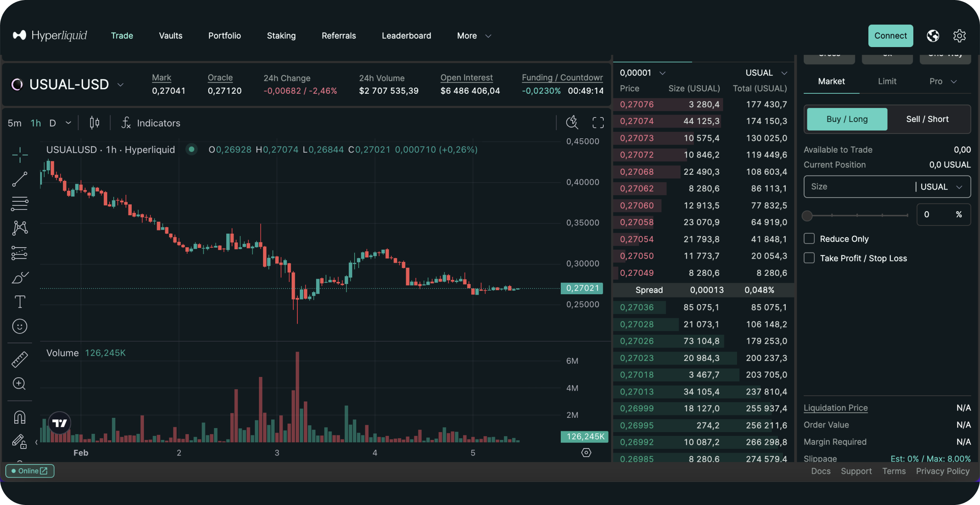The image size is (980, 505).
Task: Click the Connect wallet button
Action: (890, 36)
